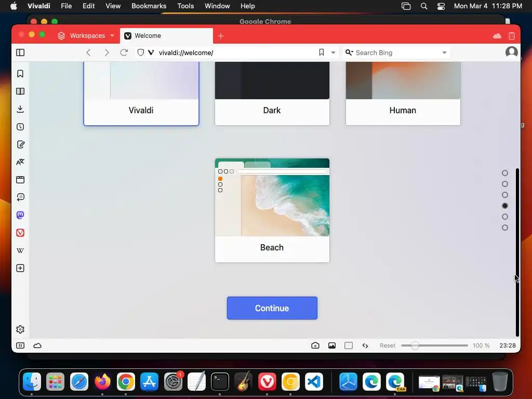
Task: Jump to third welcome step dot
Action: coord(505,195)
